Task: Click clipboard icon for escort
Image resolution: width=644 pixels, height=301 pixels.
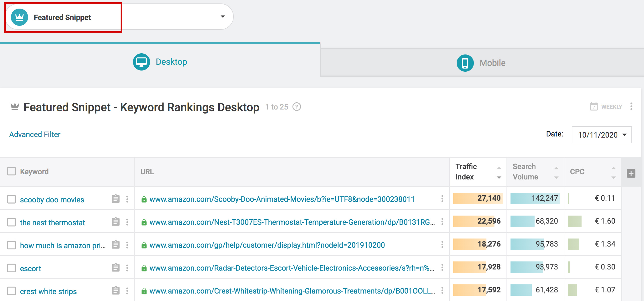Action: tap(116, 267)
